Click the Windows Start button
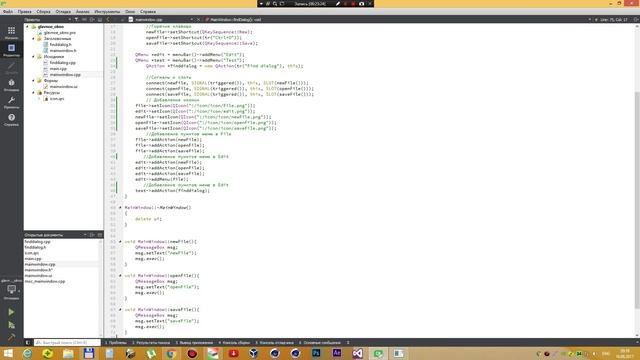This screenshot has width=640, height=360. click(x=8, y=353)
